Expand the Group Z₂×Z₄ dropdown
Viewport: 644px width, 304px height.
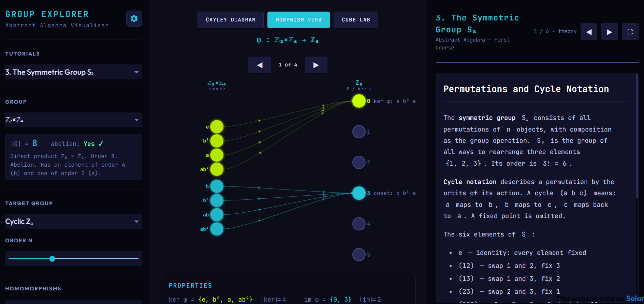(x=73, y=120)
